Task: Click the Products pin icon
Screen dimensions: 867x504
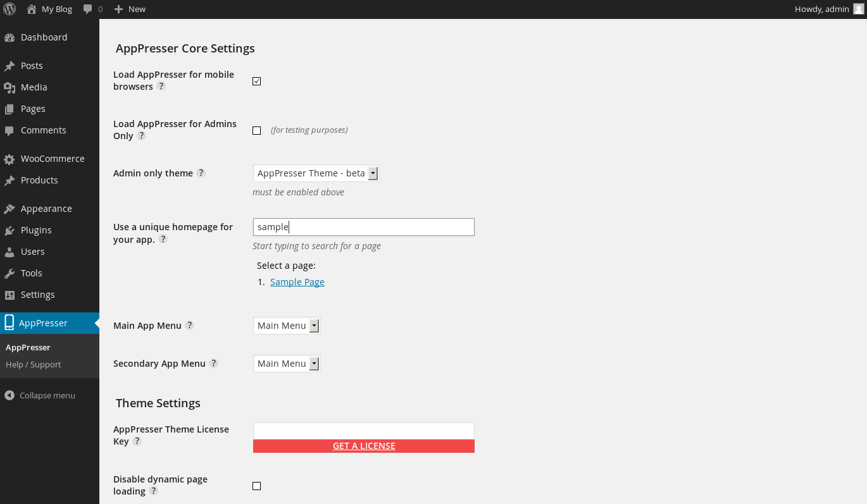Action: tap(9, 180)
